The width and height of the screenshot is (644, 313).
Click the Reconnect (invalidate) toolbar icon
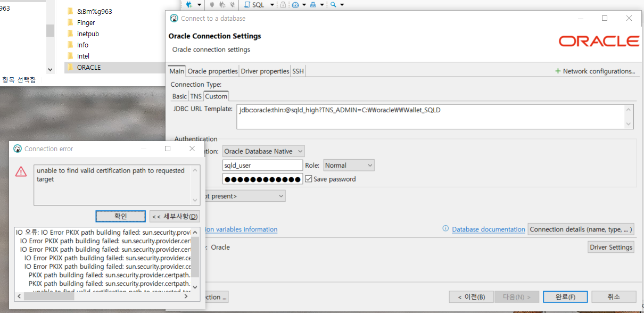(222, 4)
